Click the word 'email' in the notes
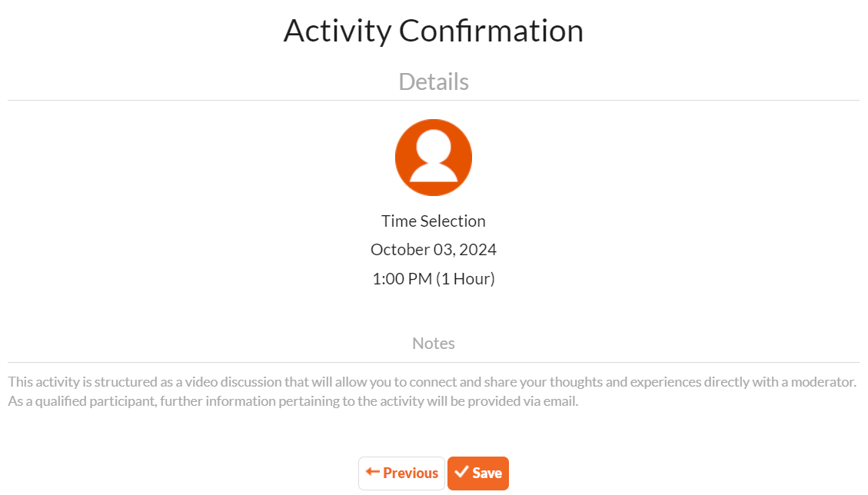Screen dimensions: 868x495 559,401
